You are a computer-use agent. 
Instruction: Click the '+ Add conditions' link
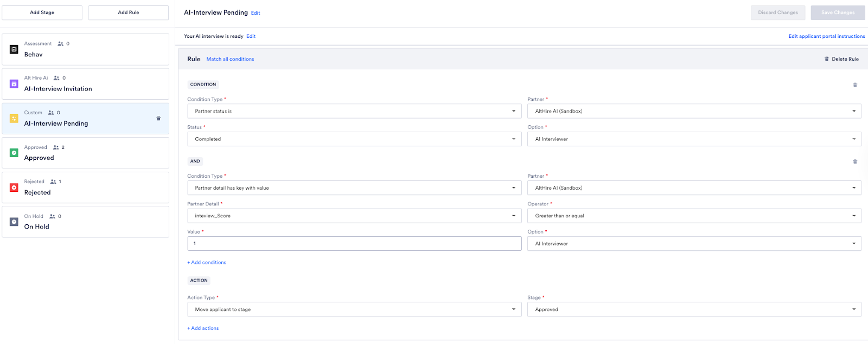[207, 262]
